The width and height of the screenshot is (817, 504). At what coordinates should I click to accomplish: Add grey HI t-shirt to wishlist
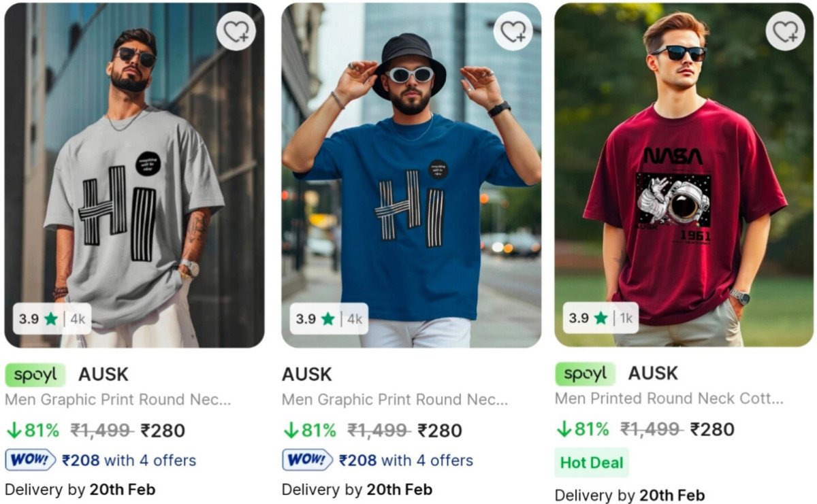(236, 31)
